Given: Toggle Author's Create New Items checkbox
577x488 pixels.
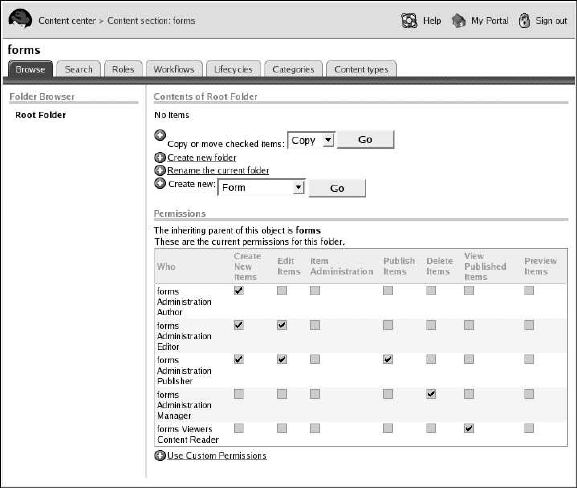Looking at the screenshot, I should 239,290.
